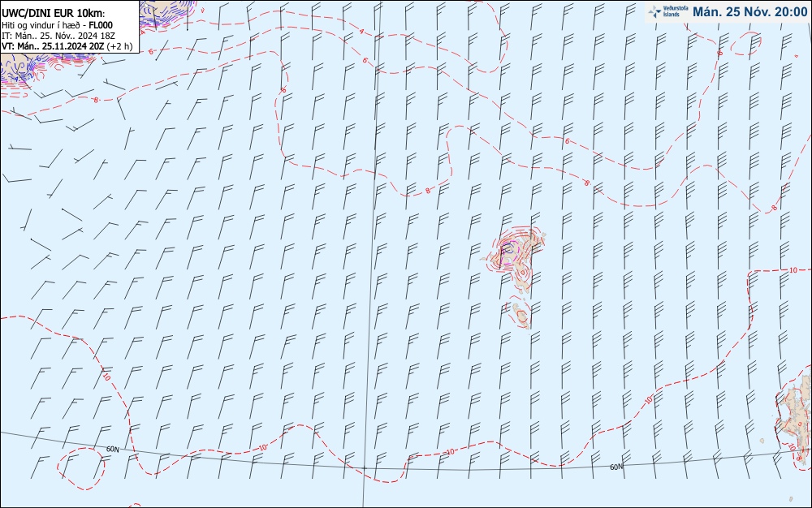Click the Veðurstofa Íslands logo
This screenshot has height=508, width=812.
click(668, 11)
